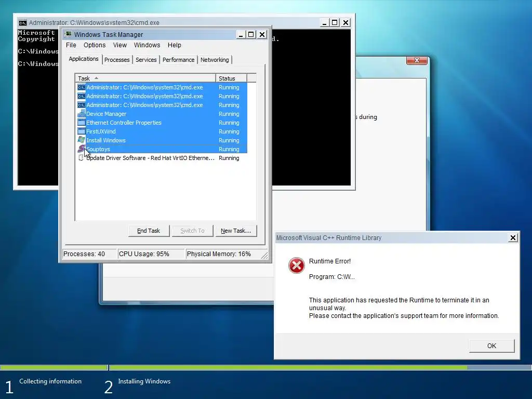The height and width of the screenshot is (399, 532).
Task: Open the Windows menu in Task Manager
Action: point(147,45)
